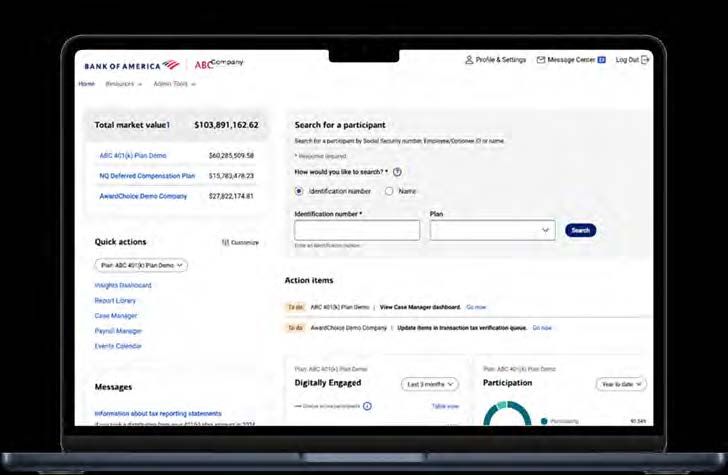This screenshot has height=475, width=728.
Task: Open Case Manager quick action
Action: pyautogui.click(x=116, y=316)
